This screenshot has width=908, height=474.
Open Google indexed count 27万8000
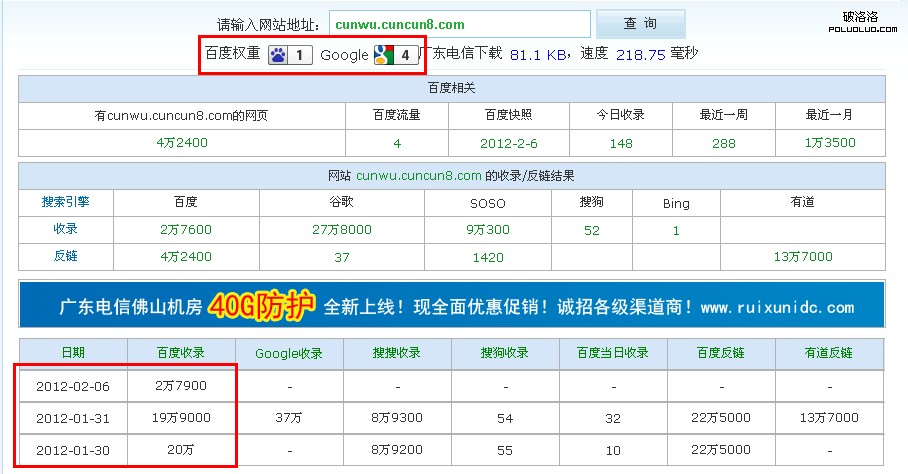342,230
